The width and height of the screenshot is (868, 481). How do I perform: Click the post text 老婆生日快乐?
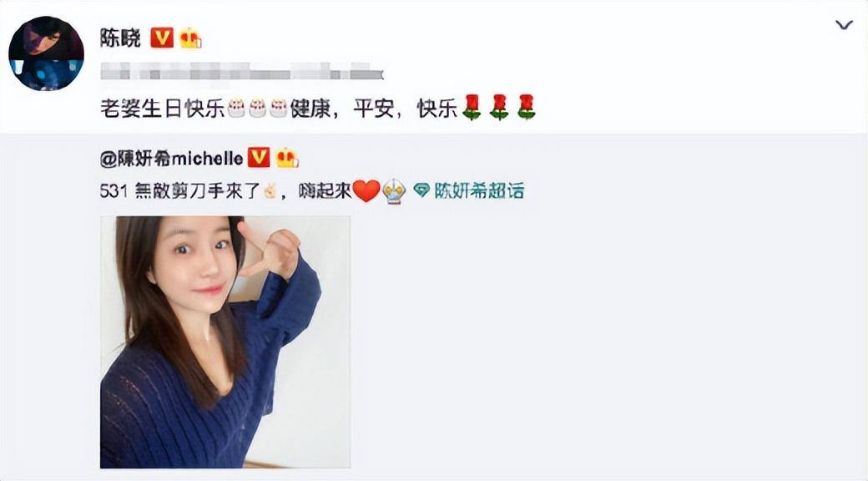tap(163, 108)
